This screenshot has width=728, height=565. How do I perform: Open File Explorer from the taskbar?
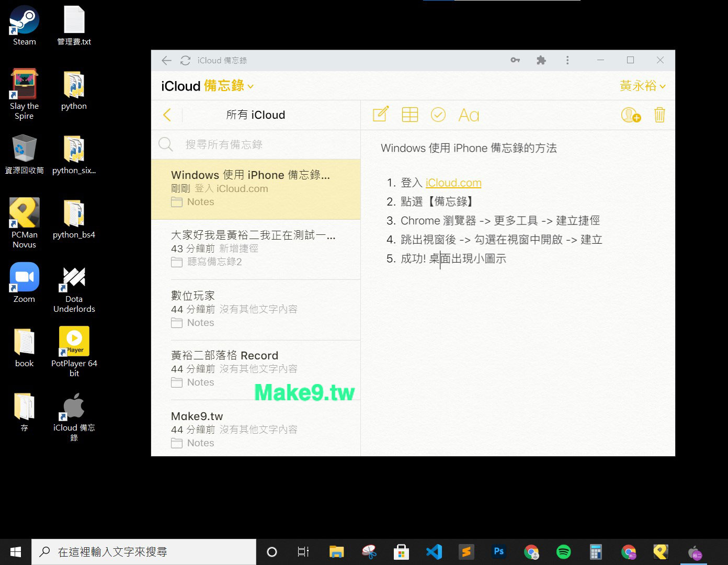tap(337, 552)
